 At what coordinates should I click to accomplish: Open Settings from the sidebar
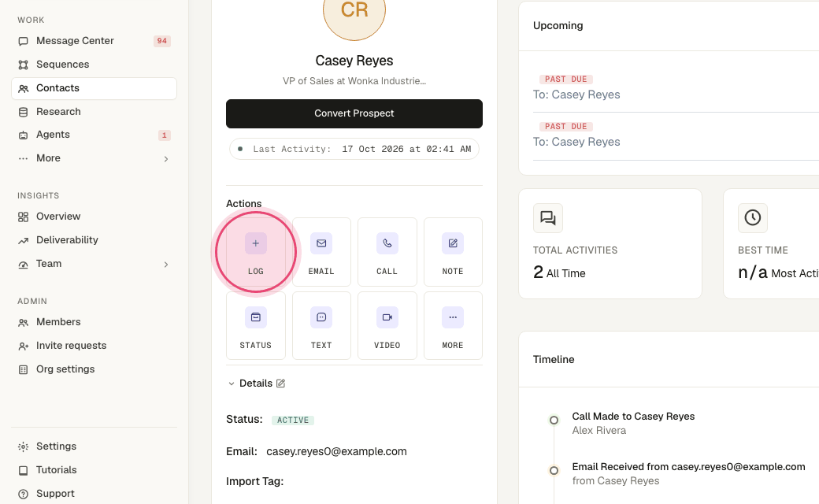click(94, 446)
